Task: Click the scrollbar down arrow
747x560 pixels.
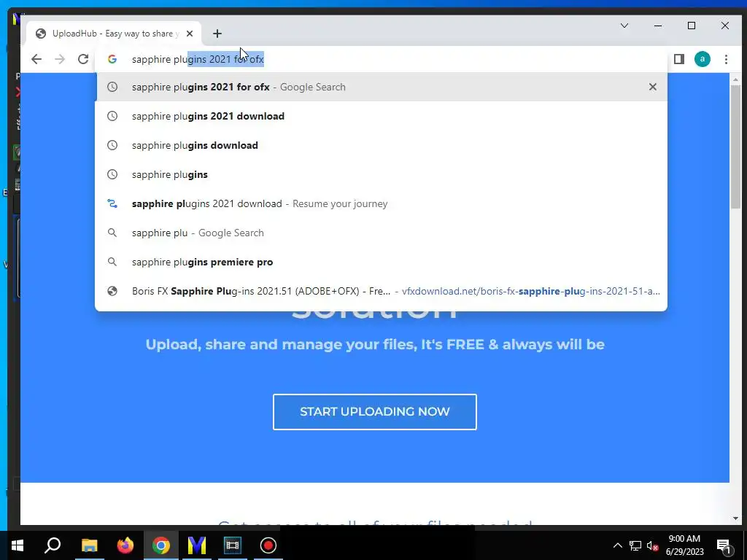Action: click(x=735, y=518)
